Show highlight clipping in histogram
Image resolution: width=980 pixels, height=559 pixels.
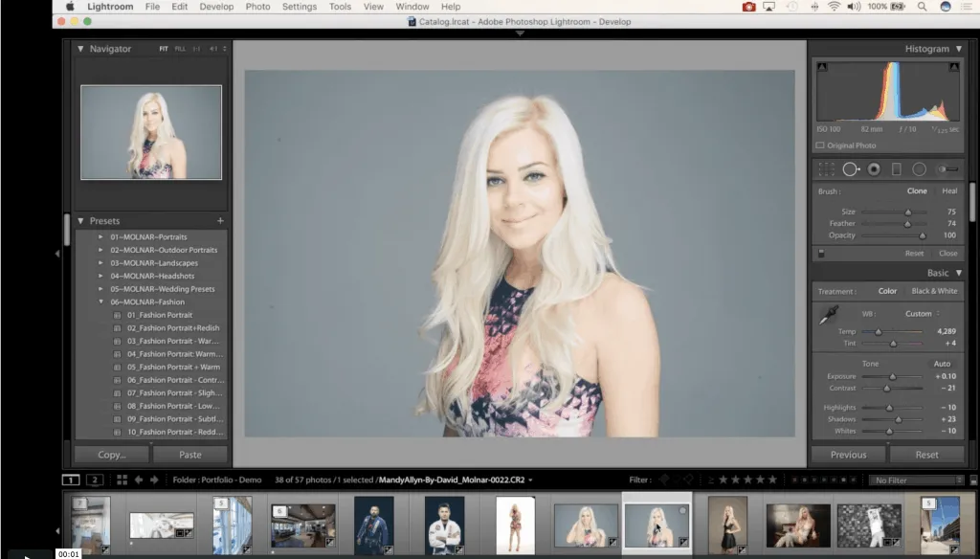pos(954,67)
